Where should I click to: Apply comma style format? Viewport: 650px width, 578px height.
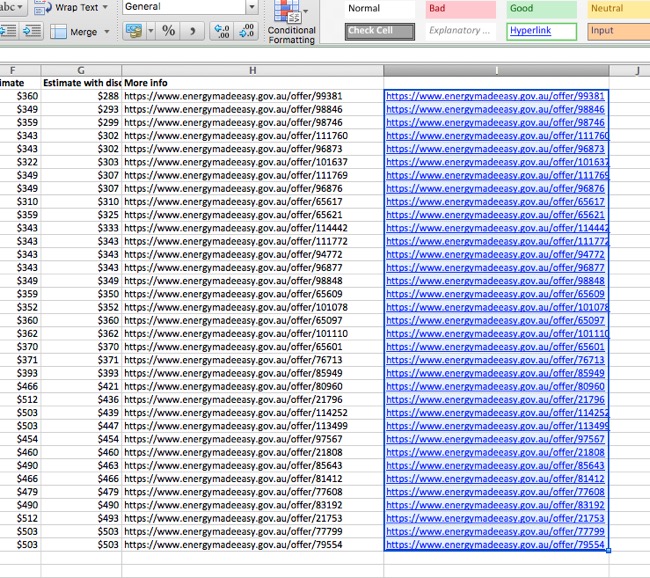pos(192,31)
